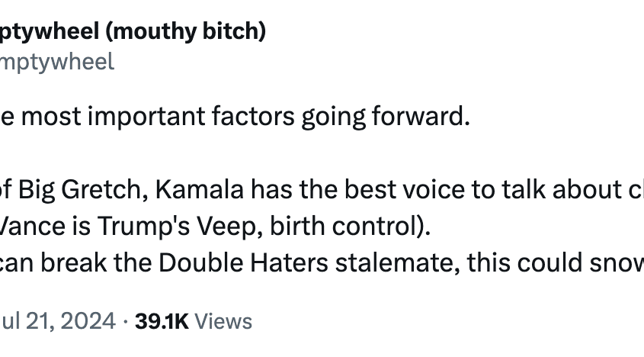Click the words "most important factors"
The image size is (644, 357).
(x=158, y=117)
